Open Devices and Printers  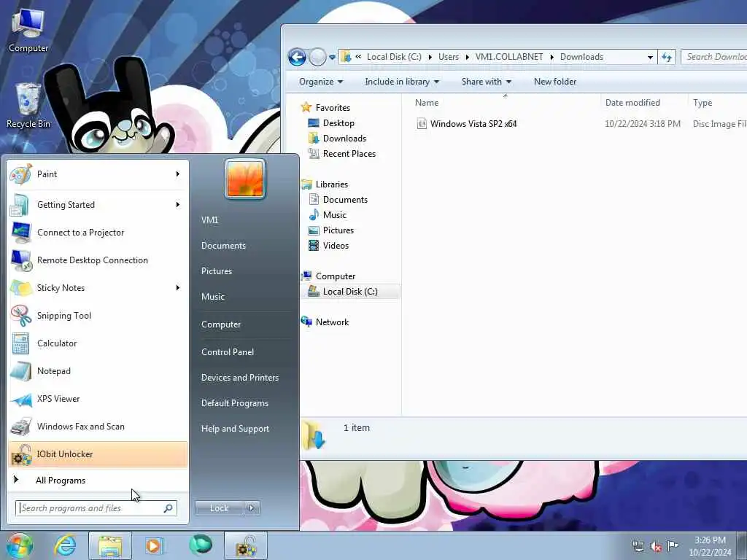(240, 378)
